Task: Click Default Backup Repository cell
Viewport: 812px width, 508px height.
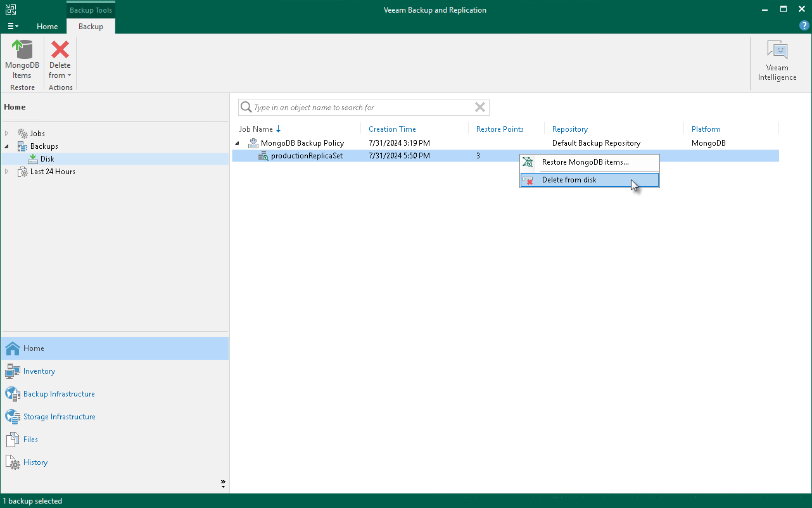Action: (x=596, y=143)
